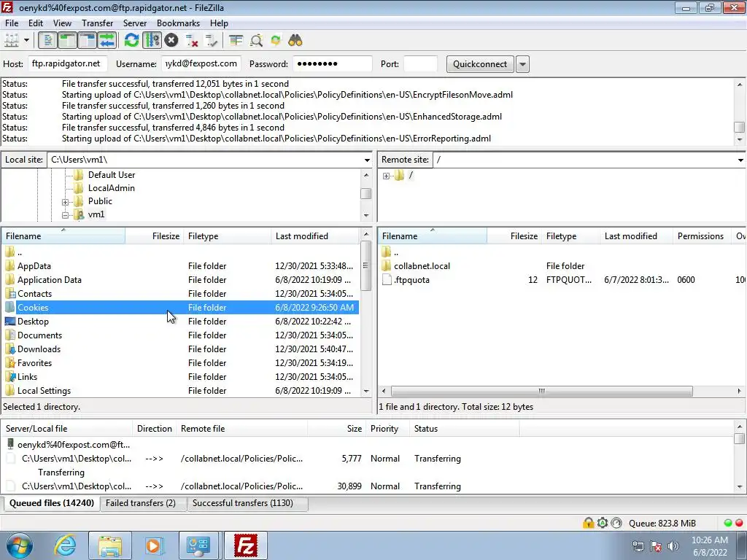Open Internet Explorer from the taskbar

64,545
